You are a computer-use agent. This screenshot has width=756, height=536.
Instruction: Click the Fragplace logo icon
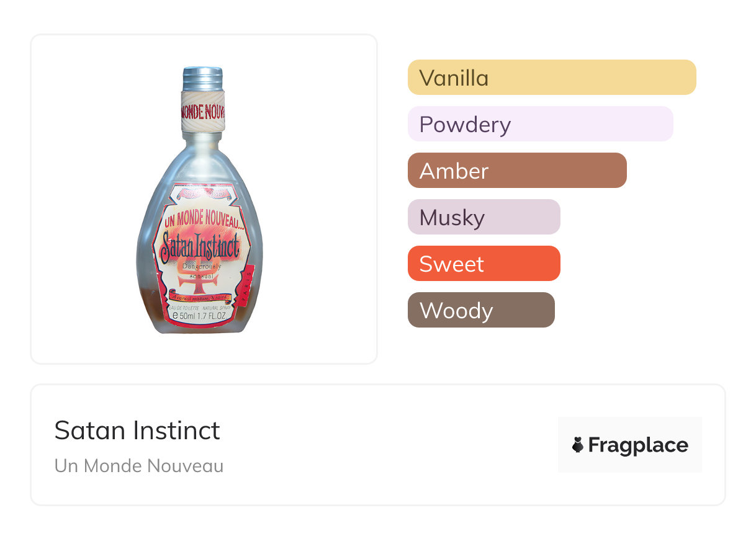click(578, 445)
